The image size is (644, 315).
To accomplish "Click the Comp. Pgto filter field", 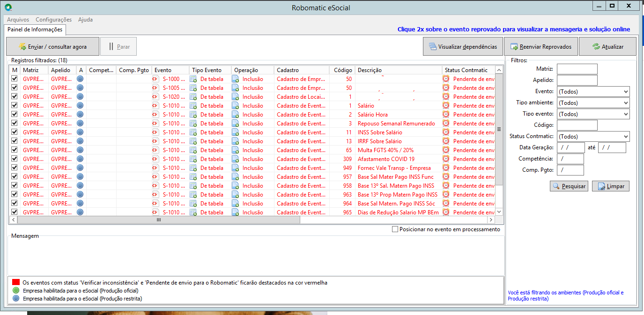I will 570,170.
